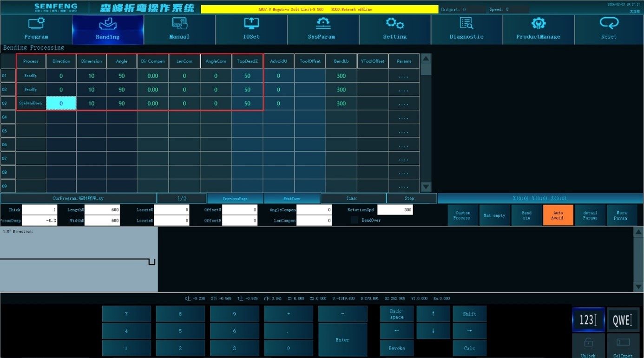
Task: Open Params dots for row 01
Action: 404,76
